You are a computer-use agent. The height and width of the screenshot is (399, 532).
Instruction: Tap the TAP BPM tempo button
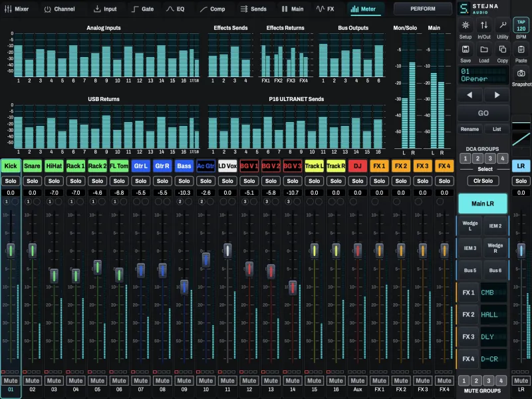pyautogui.click(x=521, y=25)
